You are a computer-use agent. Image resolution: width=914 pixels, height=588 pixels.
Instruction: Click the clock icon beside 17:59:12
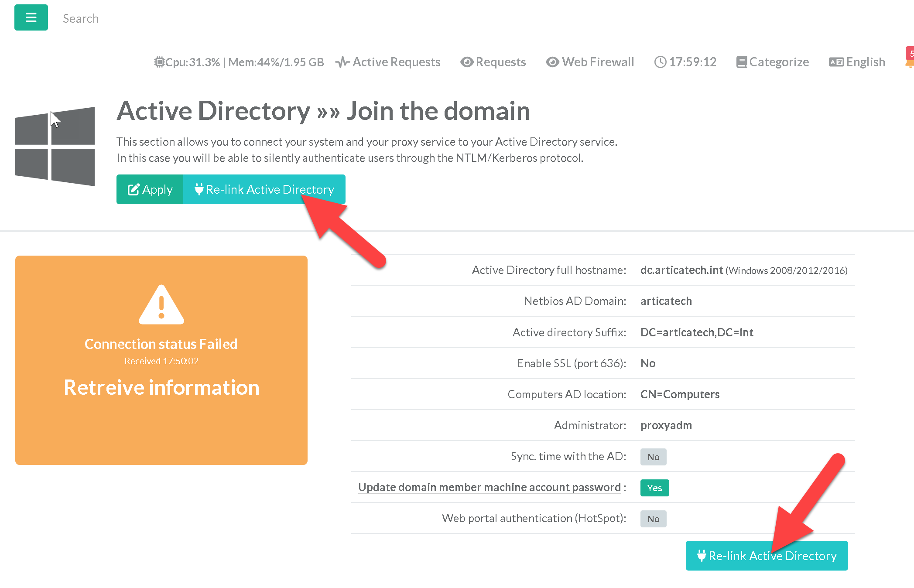[x=660, y=62]
